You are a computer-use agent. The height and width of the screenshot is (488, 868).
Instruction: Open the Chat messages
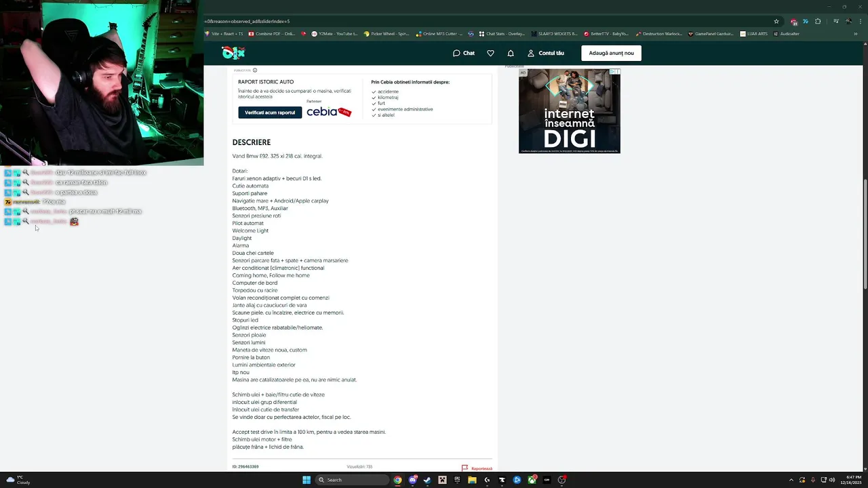pos(464,53)
